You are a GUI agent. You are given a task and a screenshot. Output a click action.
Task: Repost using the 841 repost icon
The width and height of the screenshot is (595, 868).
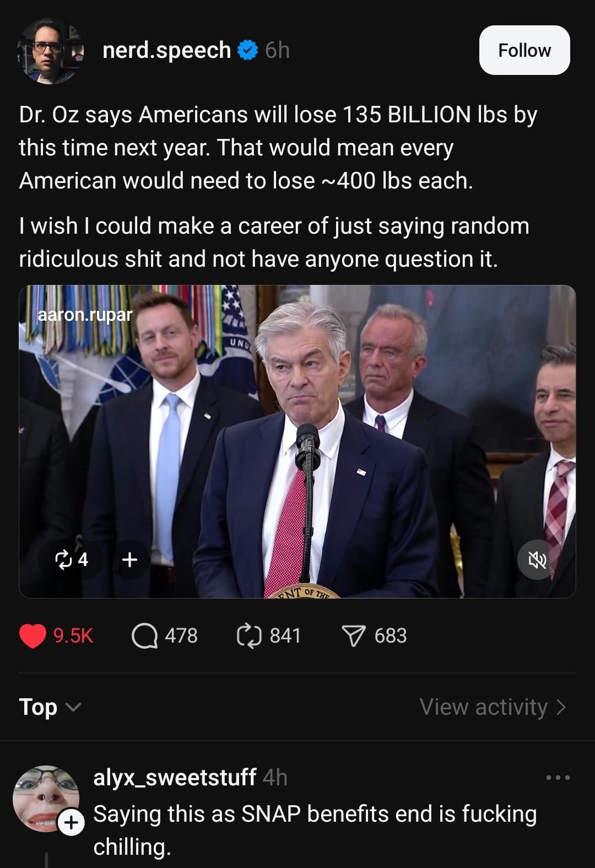pyautogui.click(x=249, y=635)
